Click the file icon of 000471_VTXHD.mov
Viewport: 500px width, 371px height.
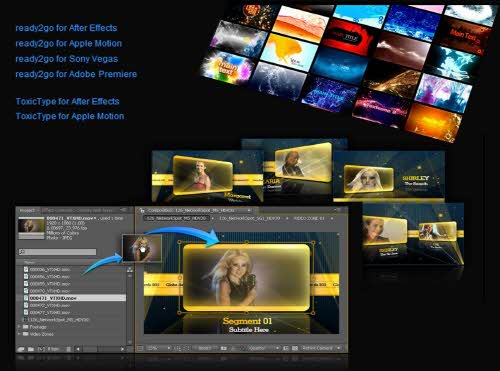coord(26,298)
